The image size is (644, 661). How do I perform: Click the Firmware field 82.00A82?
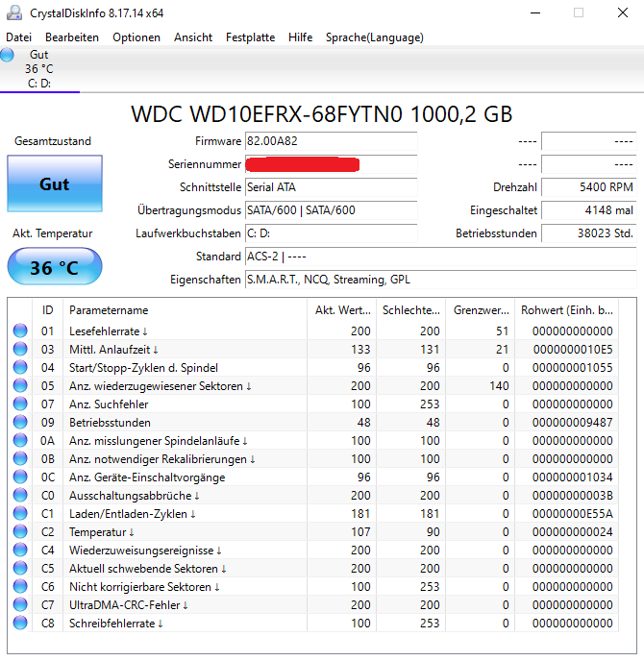coord(331,141)
